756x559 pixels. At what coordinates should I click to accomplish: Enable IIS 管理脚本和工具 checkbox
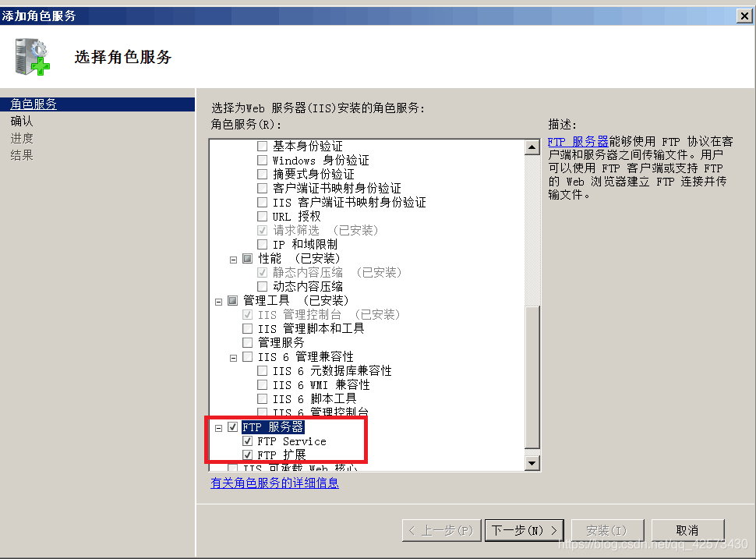[x=247, y=328]
